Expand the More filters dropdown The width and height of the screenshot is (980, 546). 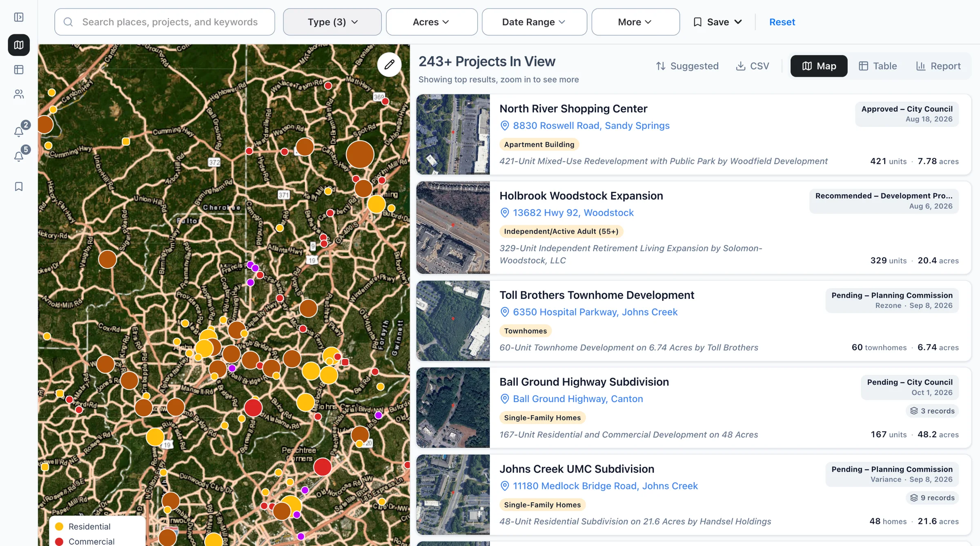[635, 22]
